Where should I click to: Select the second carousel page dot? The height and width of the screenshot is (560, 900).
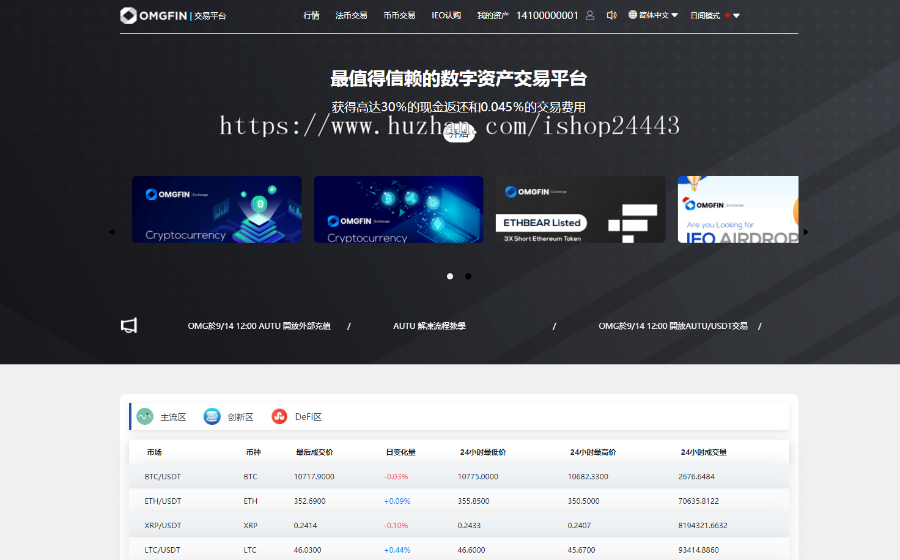[x=468, y=276]
